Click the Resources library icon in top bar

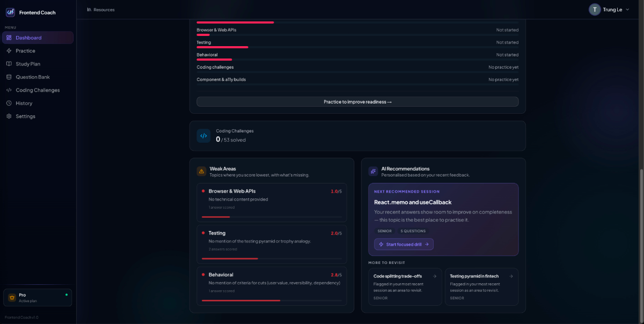tap(89, 10)
